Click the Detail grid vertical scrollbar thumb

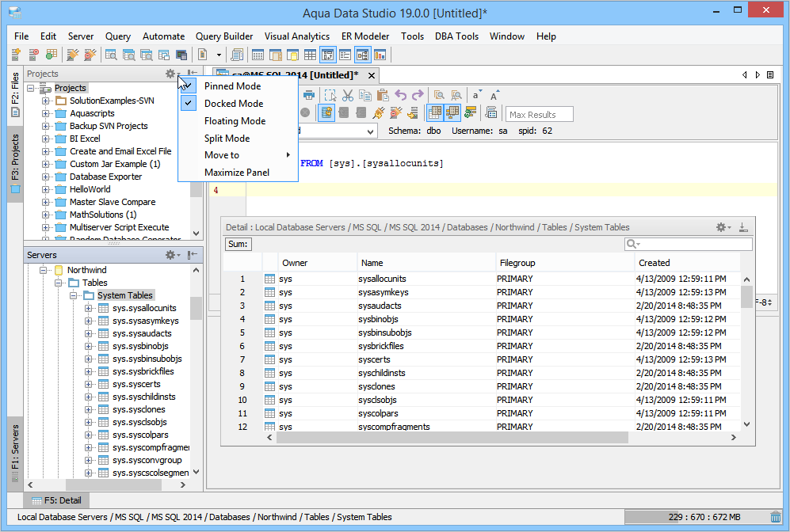click(x=746, y=296)
